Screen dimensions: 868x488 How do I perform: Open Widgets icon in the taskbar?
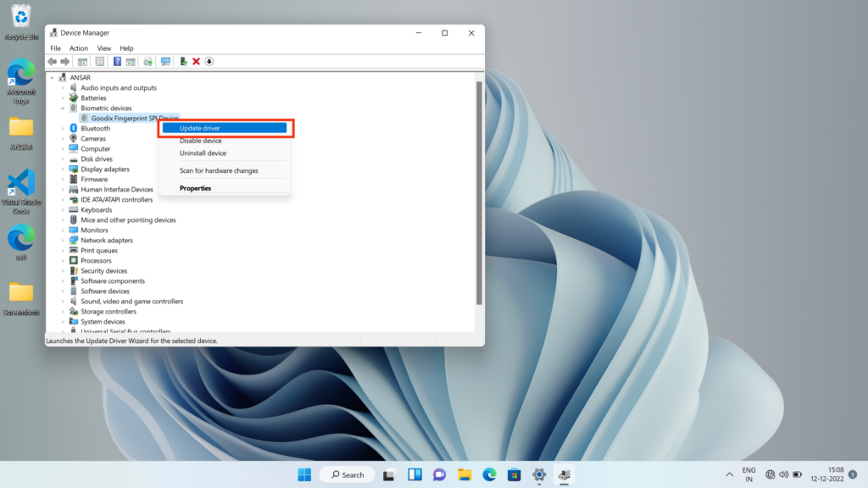coord(415,474)
